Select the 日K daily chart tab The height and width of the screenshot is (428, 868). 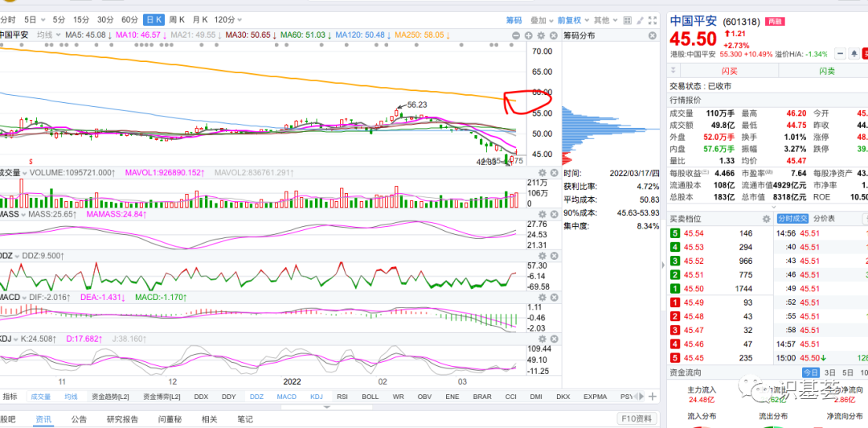(154, 19)
